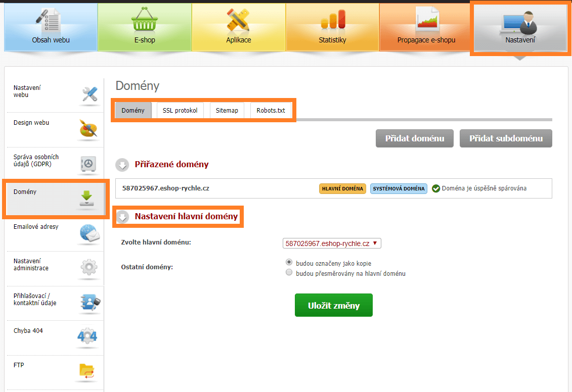Click the Nastavení administrace gear icon
Screen dimensions: 572x392
click(89, 267)
